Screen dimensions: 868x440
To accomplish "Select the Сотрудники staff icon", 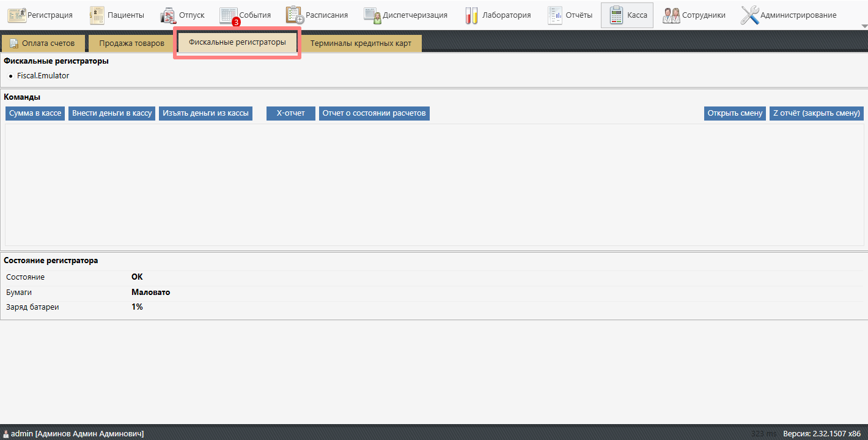I will point(671,15).
